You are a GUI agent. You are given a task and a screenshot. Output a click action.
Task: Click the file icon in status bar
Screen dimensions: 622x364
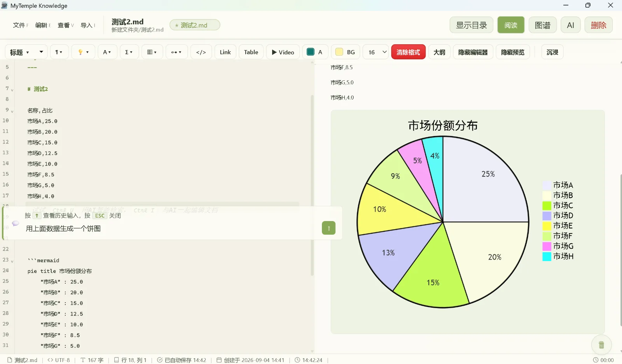(x=10, y=360)
